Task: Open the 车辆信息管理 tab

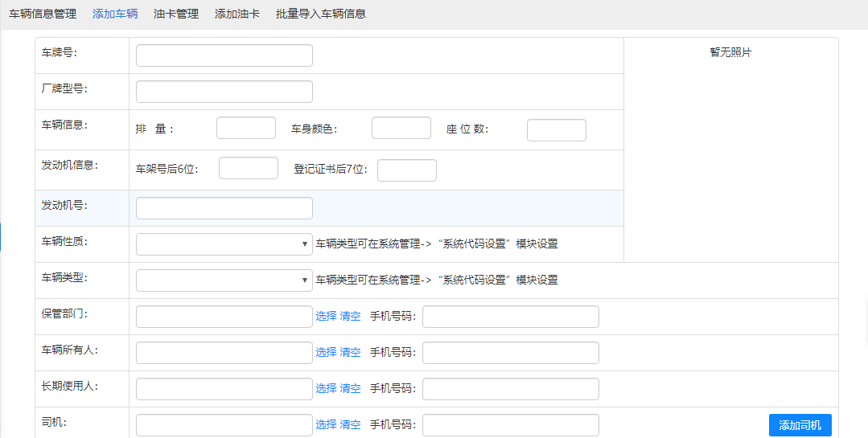Action: (x=43, y=14)
